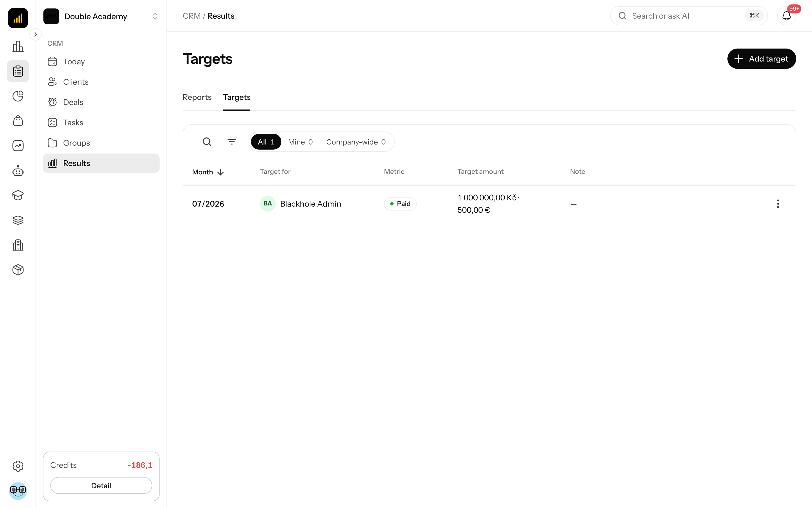The image size is (812, 508).
Task: Open the bar chart dashboard icon in rail
Action: 18,46
